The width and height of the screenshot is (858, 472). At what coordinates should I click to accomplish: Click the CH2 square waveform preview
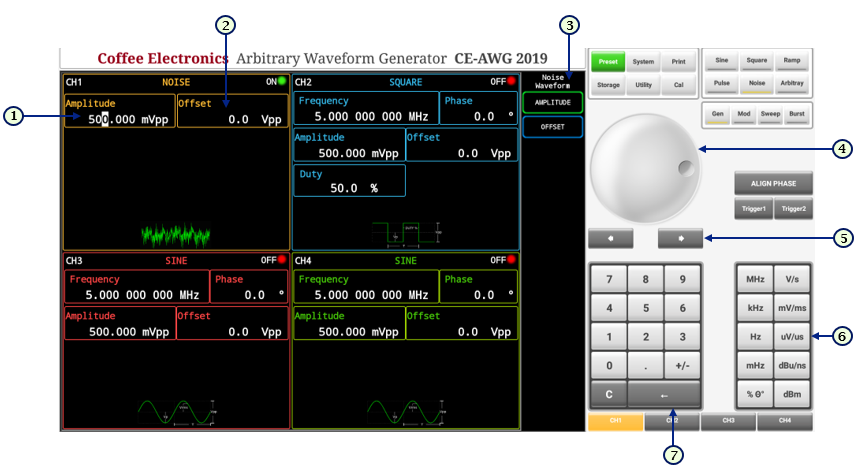click(x=404, y=233)
